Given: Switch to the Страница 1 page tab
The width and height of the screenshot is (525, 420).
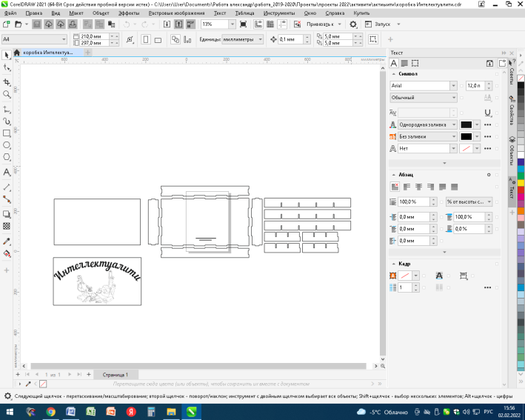Looking at the screenshot, I should 115,375.
